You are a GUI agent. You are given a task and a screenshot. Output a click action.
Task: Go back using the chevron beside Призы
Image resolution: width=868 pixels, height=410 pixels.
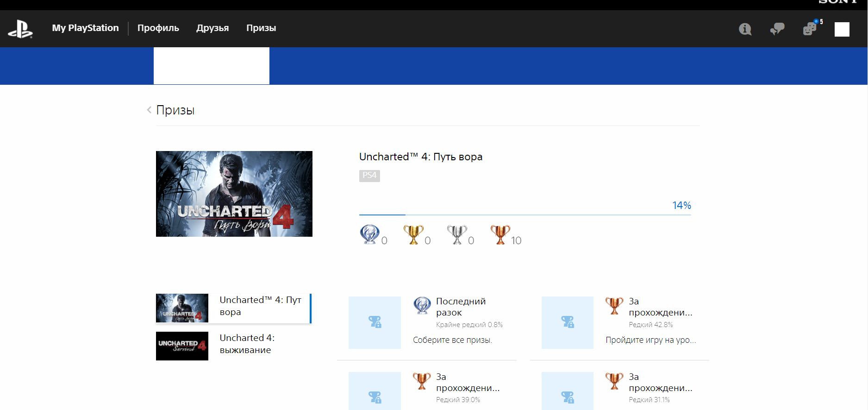(149, 110)
